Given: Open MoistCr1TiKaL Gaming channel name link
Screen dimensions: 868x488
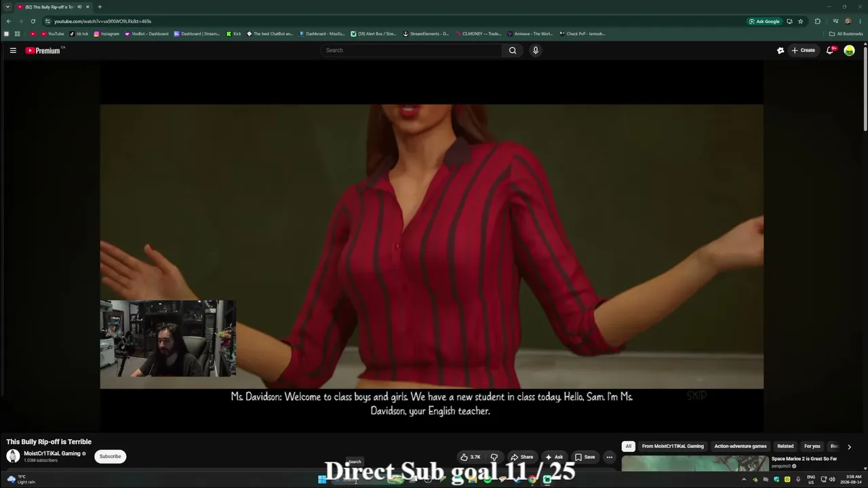Looking at the screenshot, I should 52,453.
